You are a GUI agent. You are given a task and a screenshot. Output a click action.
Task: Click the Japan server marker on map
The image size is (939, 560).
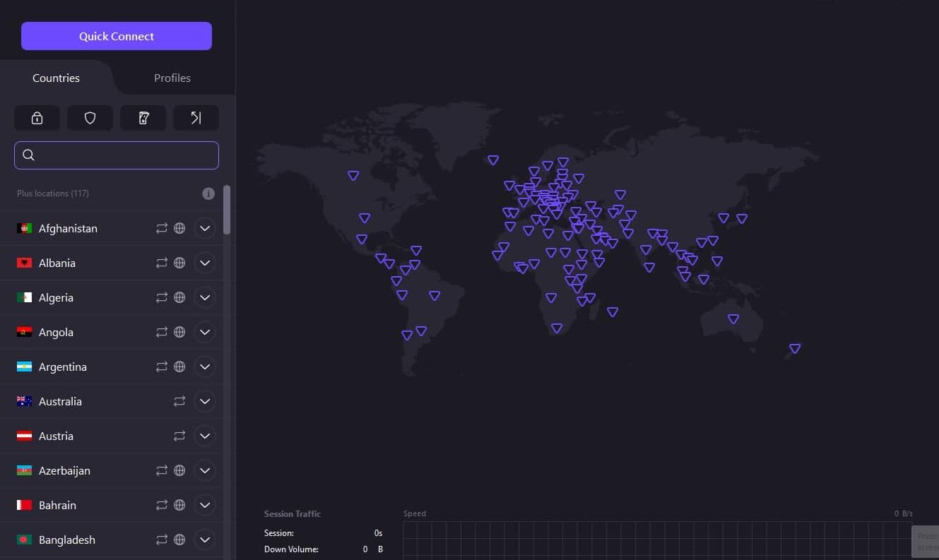[742, 219]
